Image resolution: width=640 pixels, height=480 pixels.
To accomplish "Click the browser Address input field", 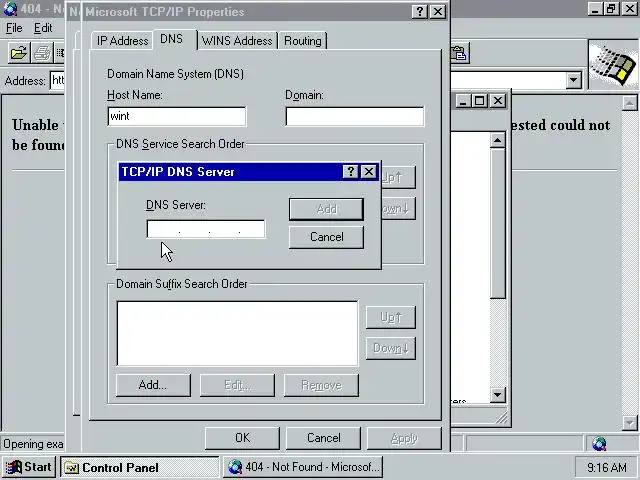I will click(x=57, y=80).
